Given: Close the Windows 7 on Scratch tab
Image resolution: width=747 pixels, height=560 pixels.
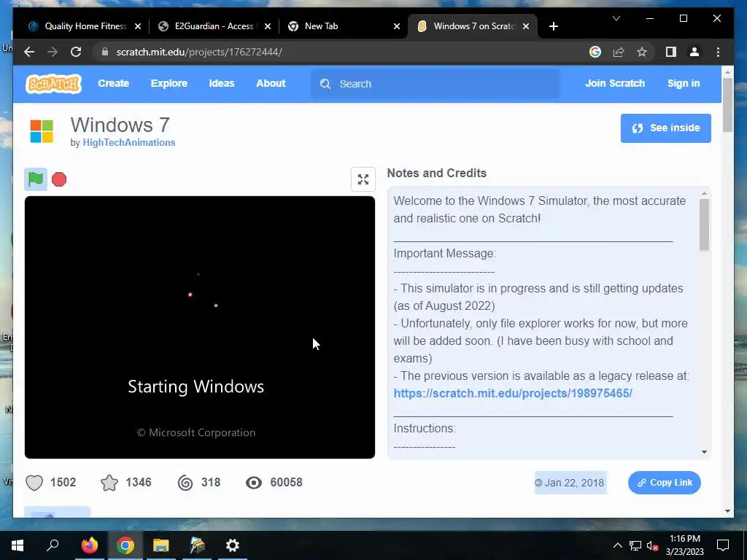Looking at the screenshot, I should point(526,26).
